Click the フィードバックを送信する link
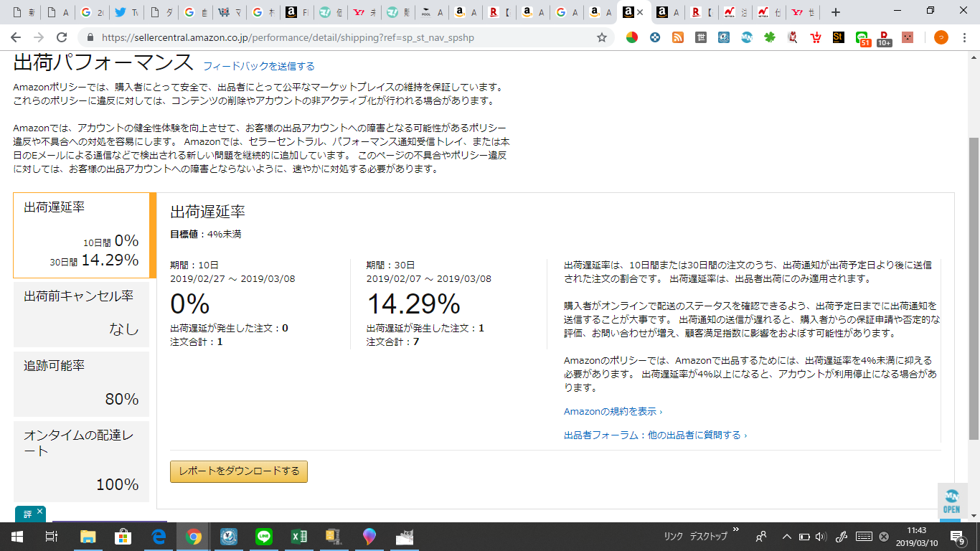This screenshot has height=551, width=980. [259, 66]
